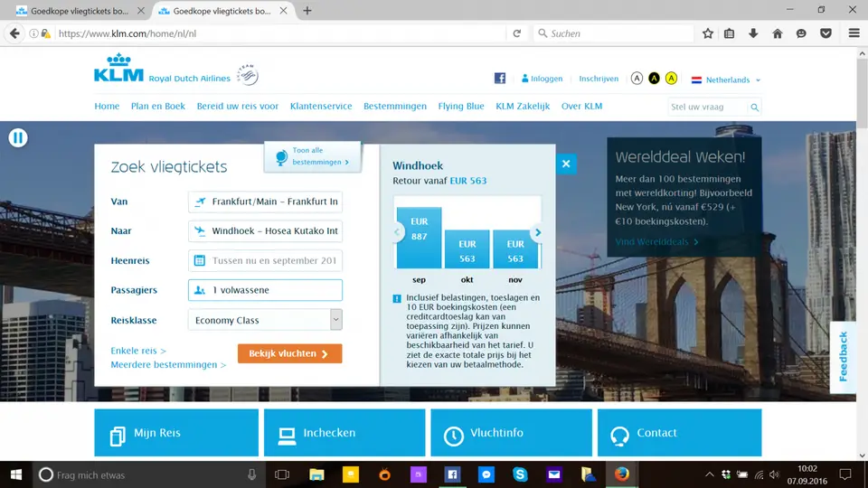
Task: Expand the Reisklasse Economy Class dropdown
Action: point(265,320)
